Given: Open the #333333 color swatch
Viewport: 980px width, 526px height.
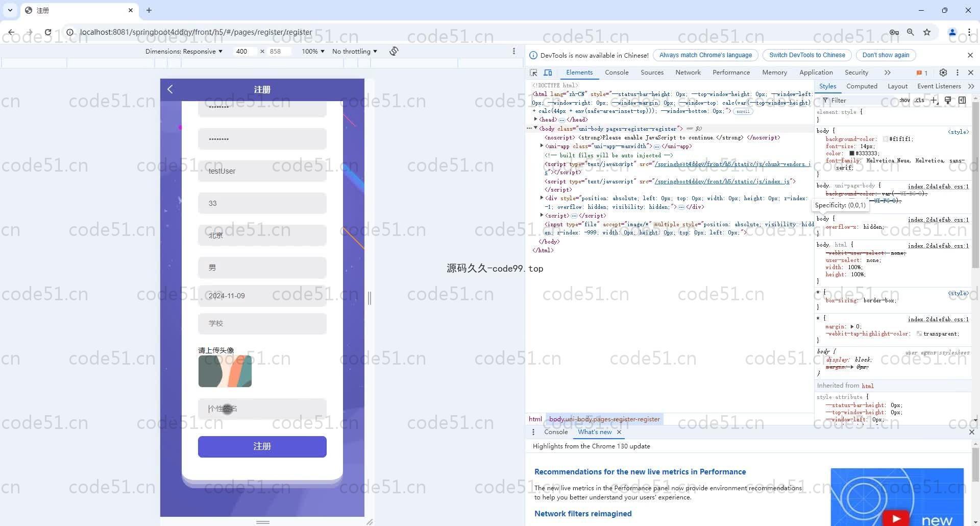Looking at the screenshot, I should (852, 153).
